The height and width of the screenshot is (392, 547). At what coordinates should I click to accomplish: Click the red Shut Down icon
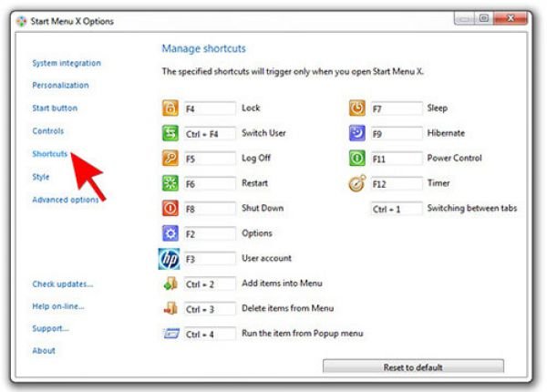click(x=170, y=208)
